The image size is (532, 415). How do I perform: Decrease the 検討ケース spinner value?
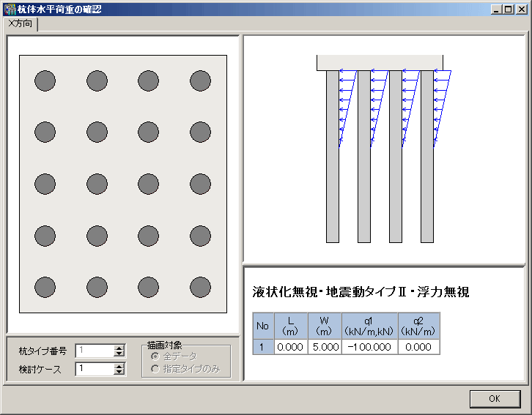[119, 372]
